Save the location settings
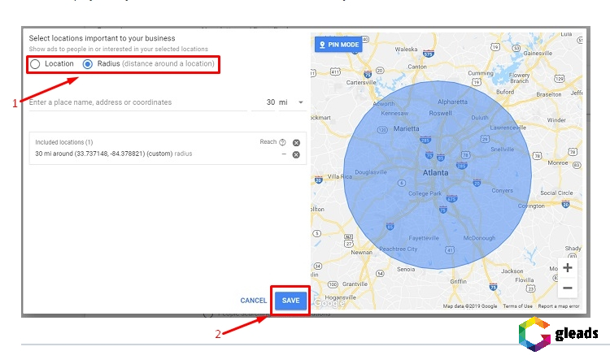Image resolution: width=610 pixels, height=364 pixels. point(290,301)
